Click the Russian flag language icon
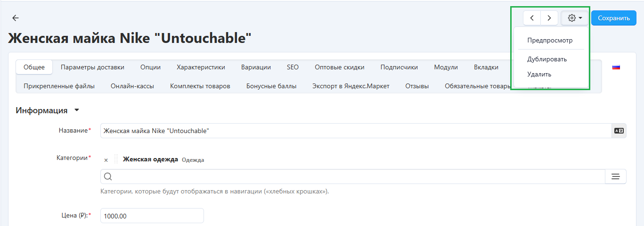Image resolution: width=644 pixels, height=226 pixels. click(616, 67)
